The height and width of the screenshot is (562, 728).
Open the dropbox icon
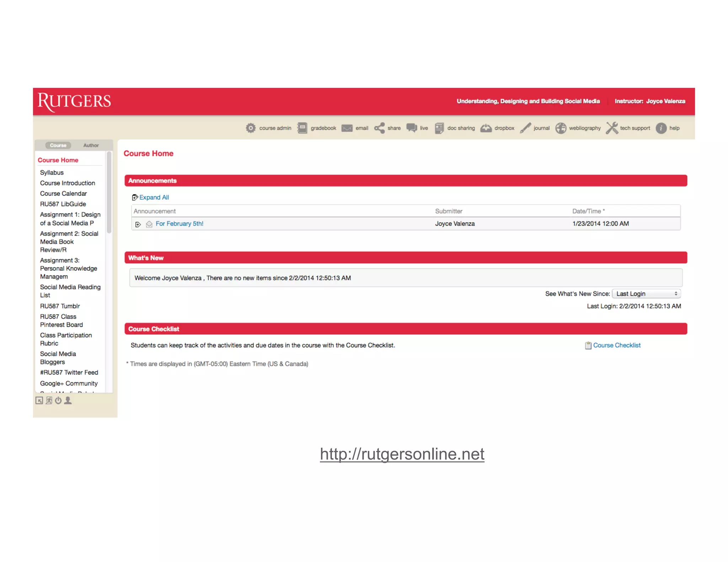(x=486, y=128)
